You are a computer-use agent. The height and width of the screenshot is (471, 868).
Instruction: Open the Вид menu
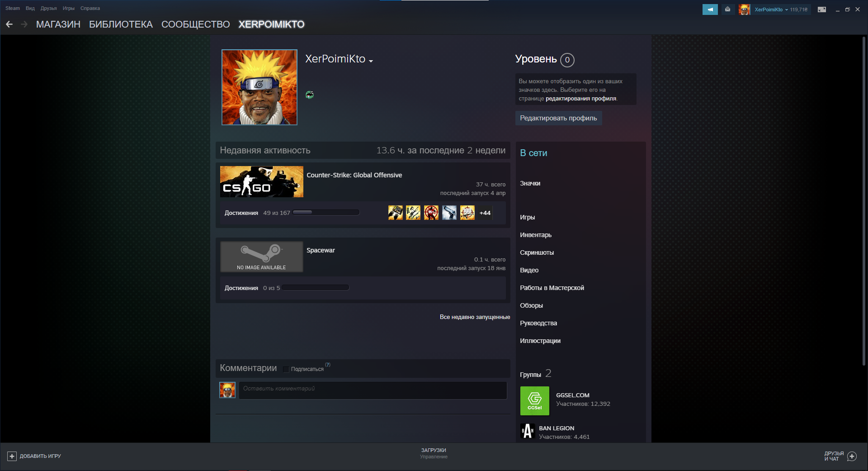pyautogui.click(x=30, y=8)
